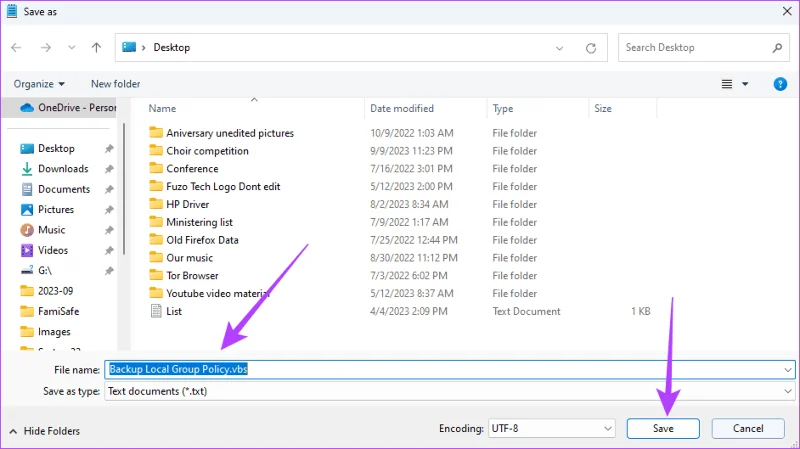This screenshot has height=449, width=800.
Task: Select the Ministering list folder
Action: (191, 222)
